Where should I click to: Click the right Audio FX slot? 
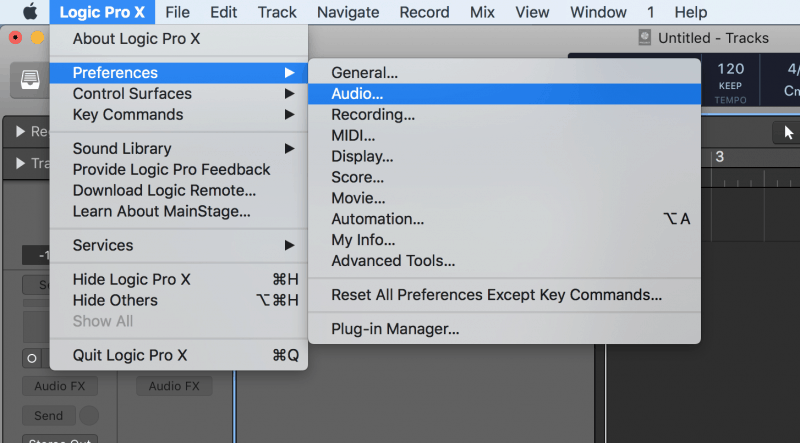pyautogui.click(x=174, y=386)
